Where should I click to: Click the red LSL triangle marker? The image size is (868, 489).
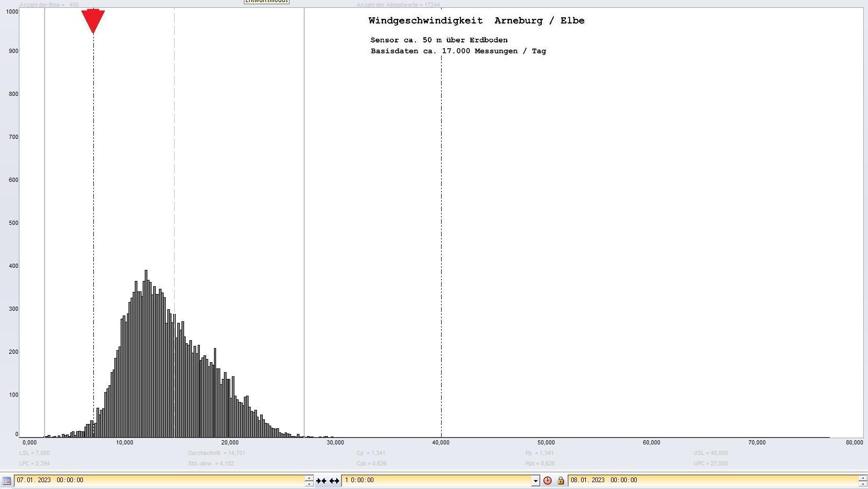point(93,21)
